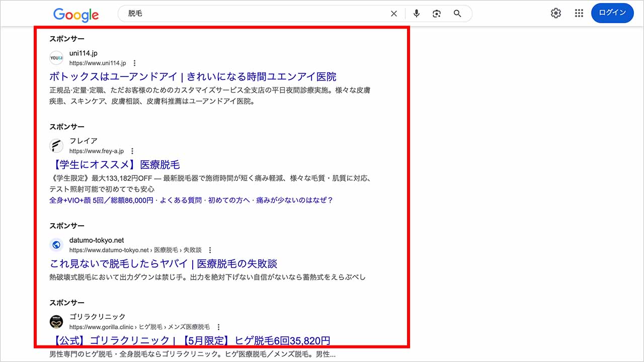Viewport: 644px width, 362px height.
Task: Click the フレイア site favicon
Action: (56, 146)
